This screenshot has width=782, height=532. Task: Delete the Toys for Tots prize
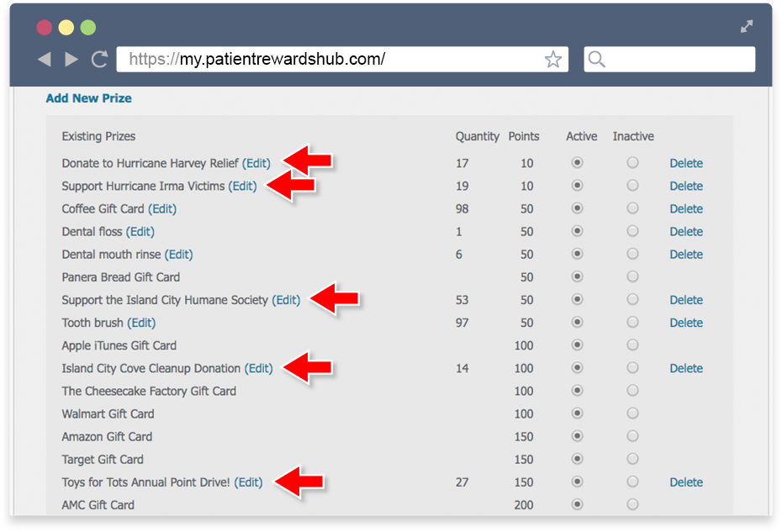point(686,482)
